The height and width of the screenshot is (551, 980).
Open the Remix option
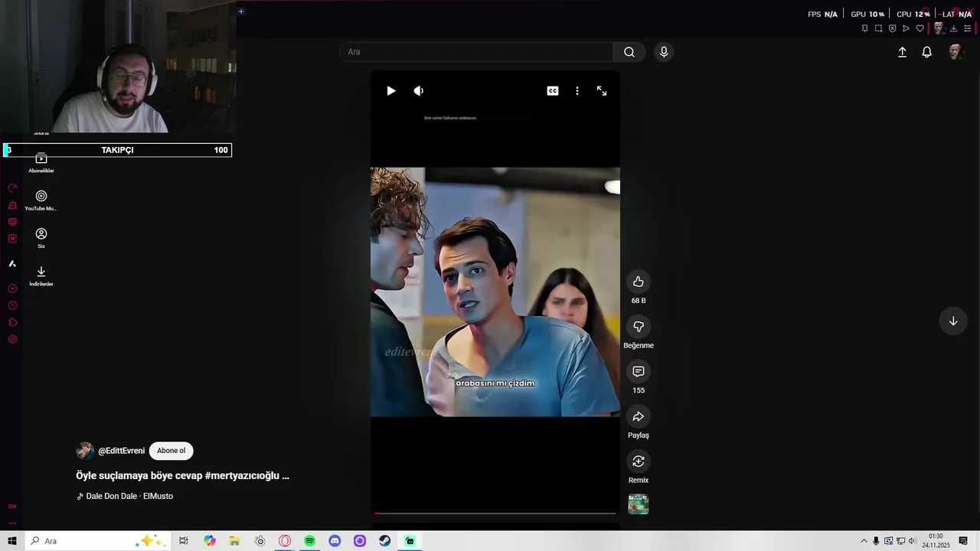(x=639, y=461)
